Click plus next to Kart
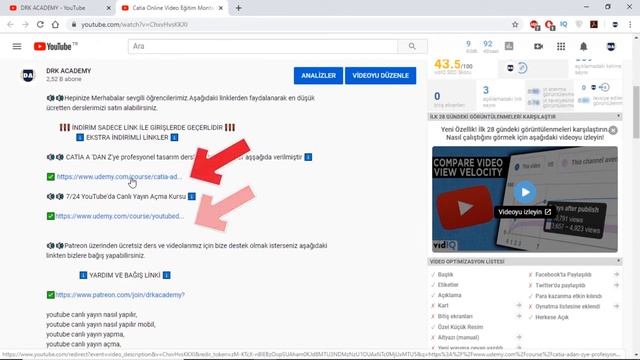The width and height of the screenshot is (640, 360). pyautogui.click(x=519, y=305)
